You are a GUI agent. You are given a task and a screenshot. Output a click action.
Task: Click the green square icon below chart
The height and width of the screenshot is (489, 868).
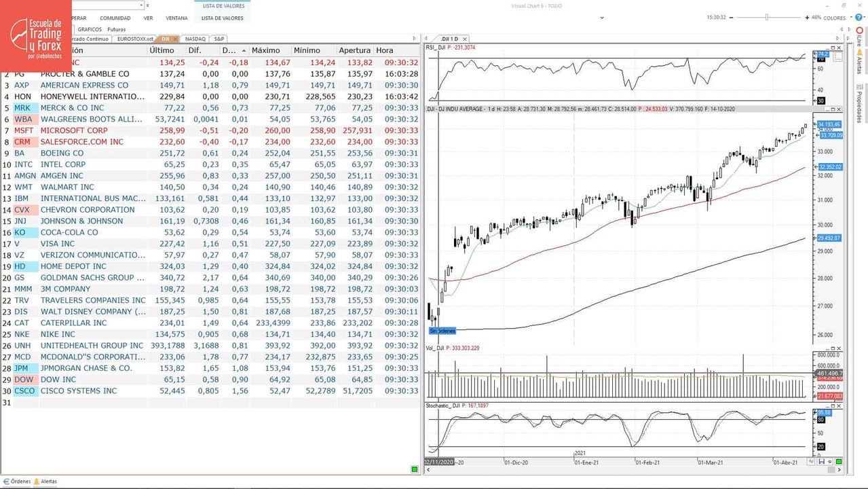tap(839, 462)
